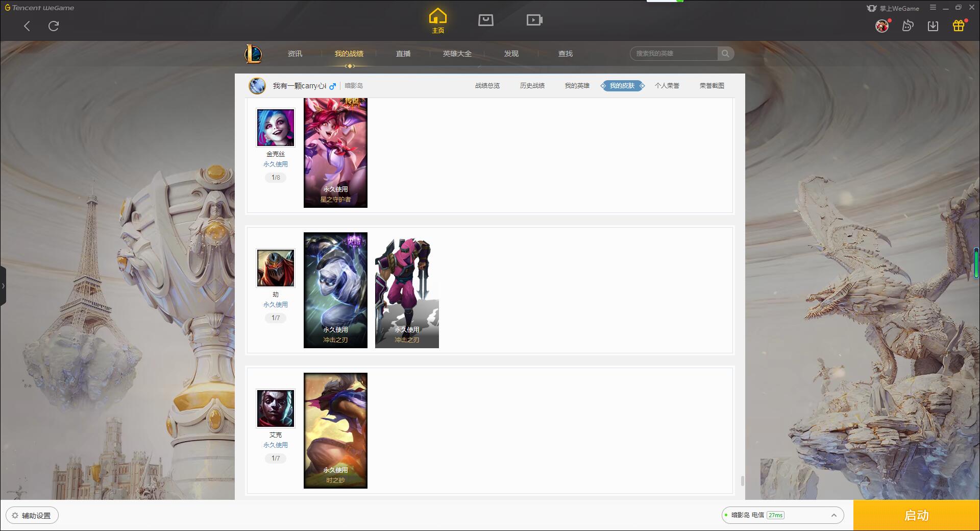Click the 1/8 skin count under 金克丝

tap(276, 178)
